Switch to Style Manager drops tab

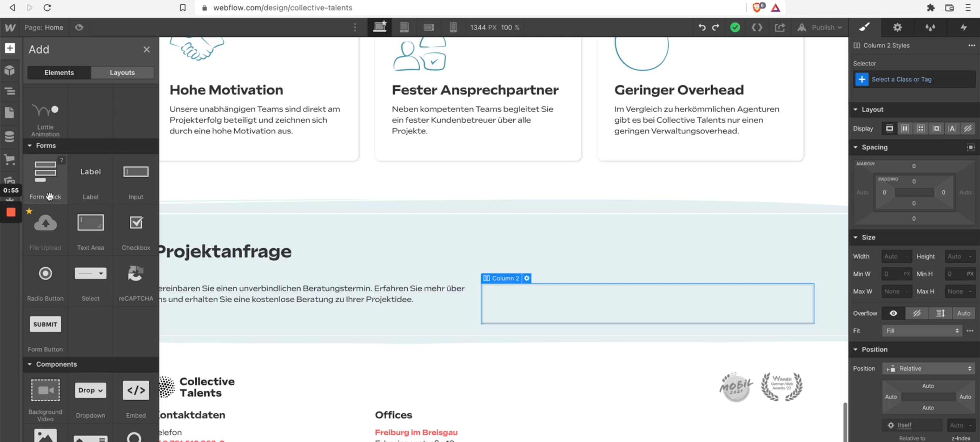coord(930,27)
